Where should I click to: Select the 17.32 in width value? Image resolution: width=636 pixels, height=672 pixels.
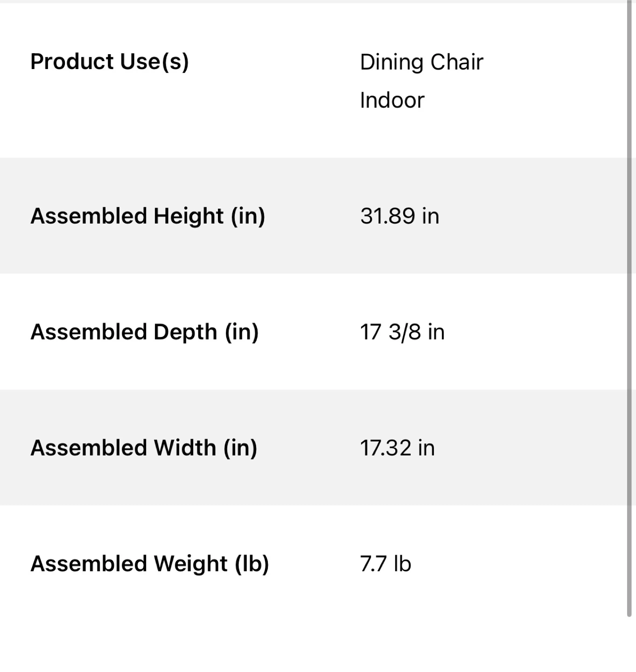[x=397, y=448]
